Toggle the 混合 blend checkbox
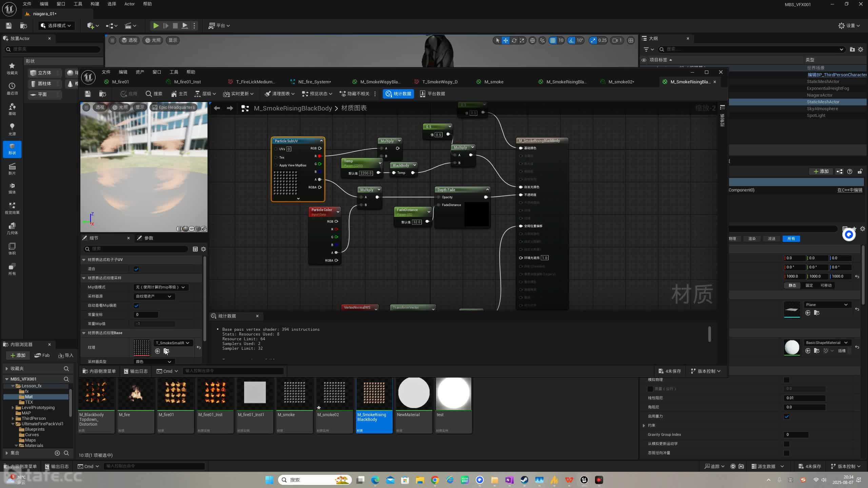This screenshot has width=868, height=488. coord(136,269)
